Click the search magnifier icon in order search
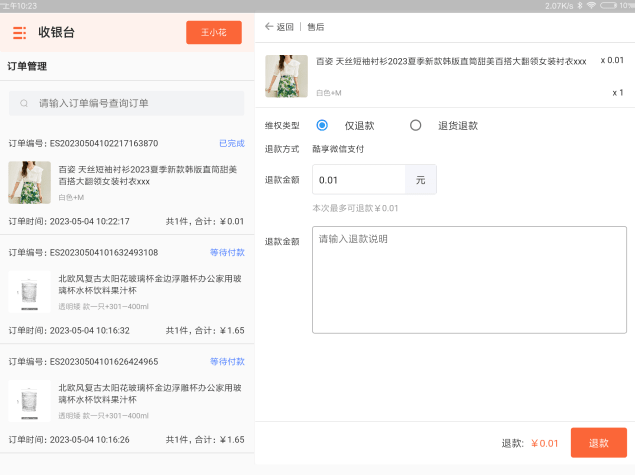Image resolution: width=635 pixels, height=475 pixels. click(24, 103)
